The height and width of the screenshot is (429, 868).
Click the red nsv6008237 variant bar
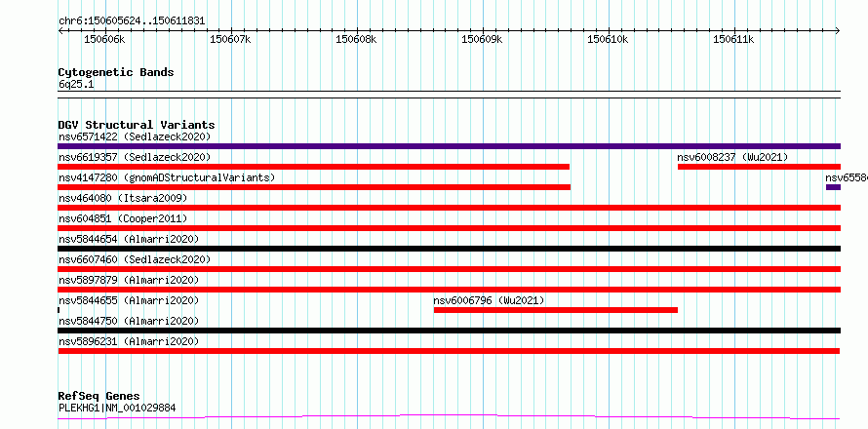click(759, 167)
